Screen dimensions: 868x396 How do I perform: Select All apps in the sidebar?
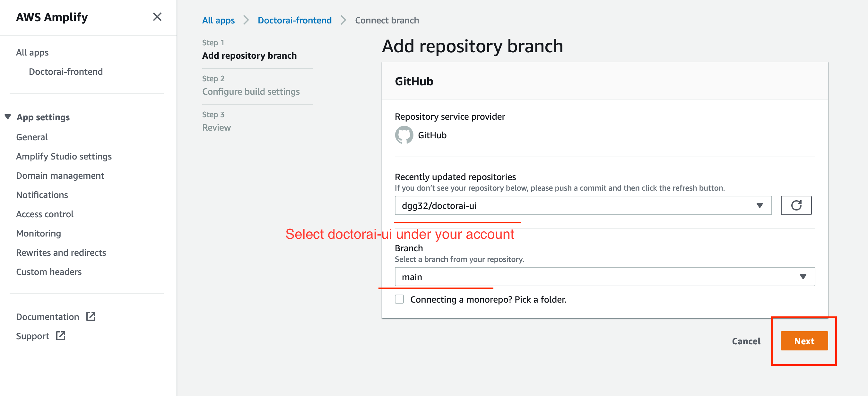pyautogui.click(x=32, y=53)
